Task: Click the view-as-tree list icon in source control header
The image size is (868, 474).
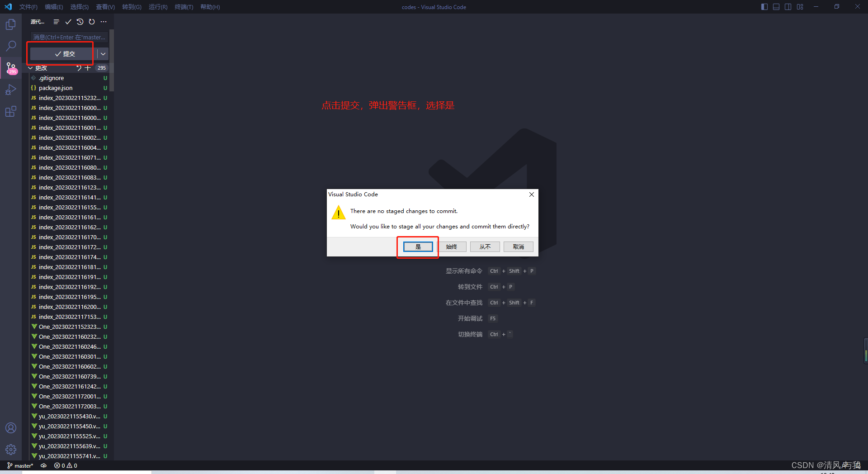Action: click(56, 22)
